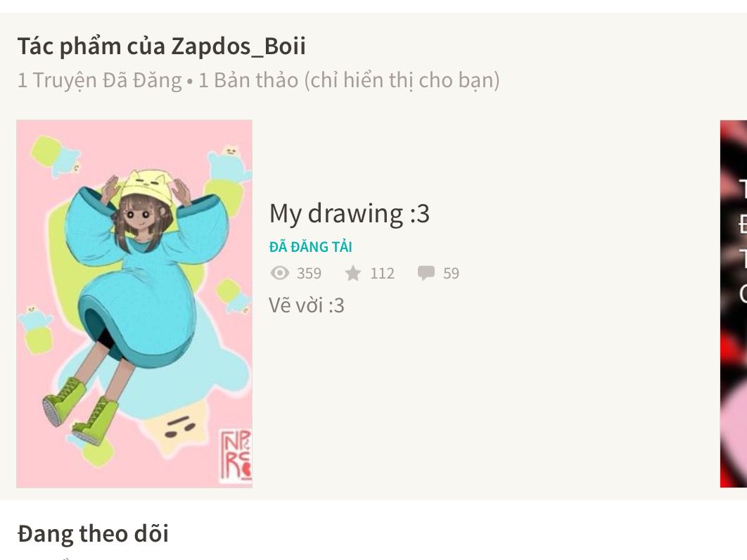This screenshot has height=560, width=747.
Task: Open the partially visible red story cover
Action: pyautogui.click(x=734, y=304)
